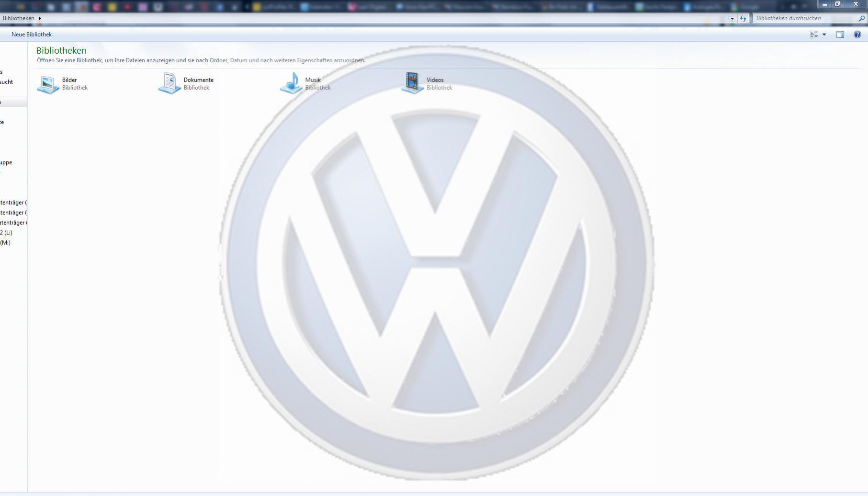Refresh the address bar location
Image resolution: width=868 pixels, height=496 pixels.
pos(743,18)
